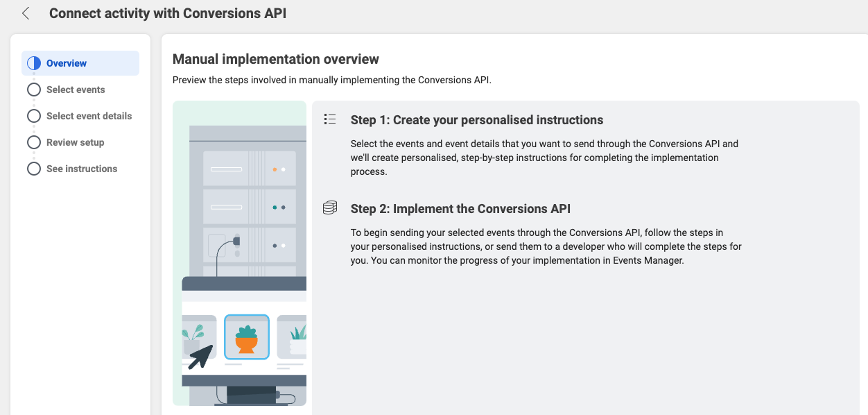Screen dimensions: 868x415
Task: Go to the See instructions step
Action: [80, 169]
